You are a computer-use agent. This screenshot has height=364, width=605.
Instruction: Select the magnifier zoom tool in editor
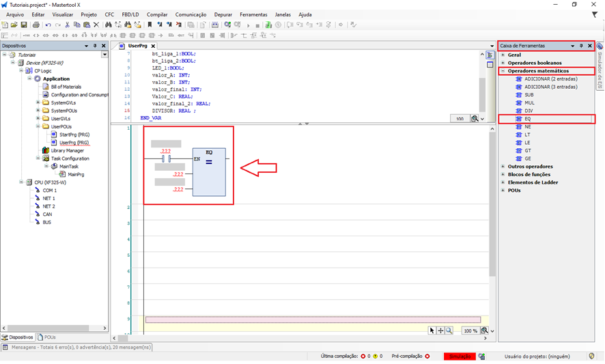pos(449,331)
